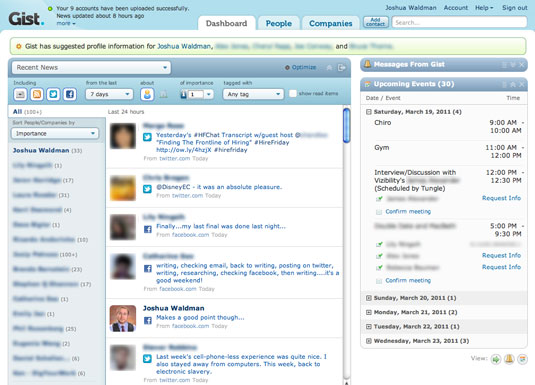The image size is (535, 385).
Task: Enable the show read items checkbox
Action: click(x=293, y=94)
